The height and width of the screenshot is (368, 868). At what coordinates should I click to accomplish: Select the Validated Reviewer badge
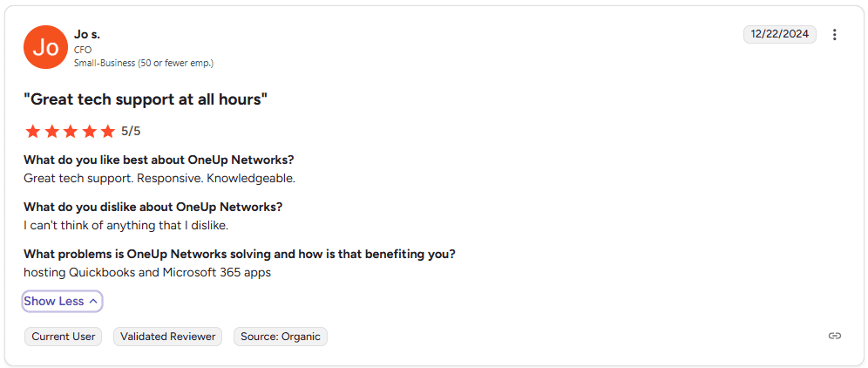(x=168, y=337)
